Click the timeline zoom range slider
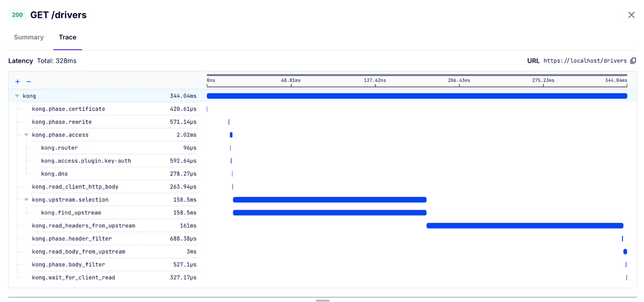 (x=417, y=75)
